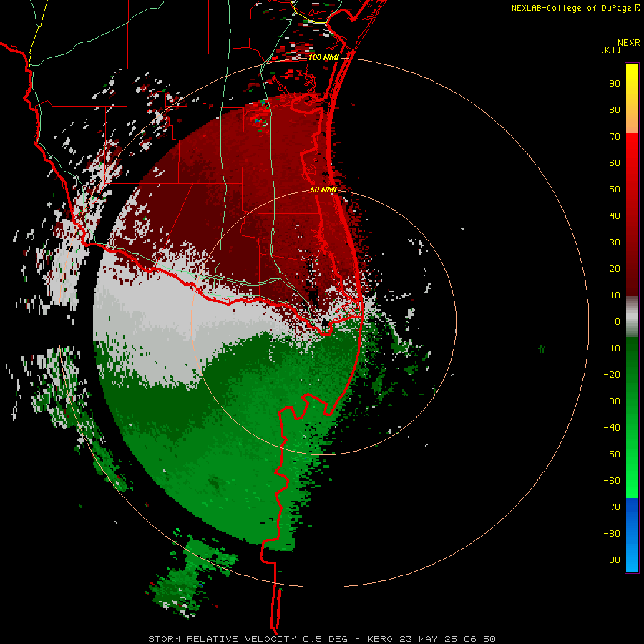Click the 60 value on velocity scale
Image resolution: width=644 pixels, height=644 pixels.
pos(615,162)
